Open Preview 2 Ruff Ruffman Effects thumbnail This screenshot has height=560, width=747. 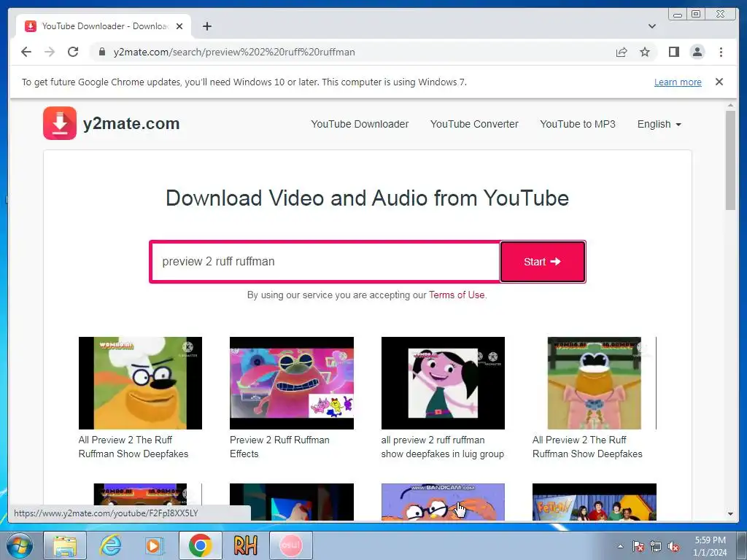tap(292, 383)
